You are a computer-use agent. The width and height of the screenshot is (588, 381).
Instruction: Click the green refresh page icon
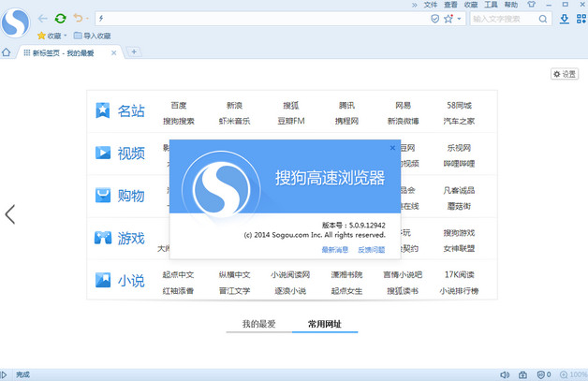pos(61,18)
